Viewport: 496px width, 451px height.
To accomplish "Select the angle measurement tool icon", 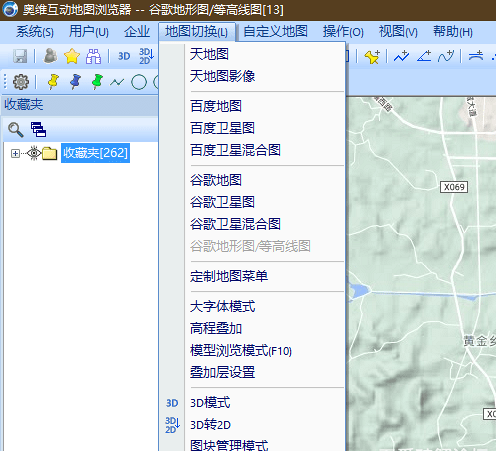I will [424, 56].
